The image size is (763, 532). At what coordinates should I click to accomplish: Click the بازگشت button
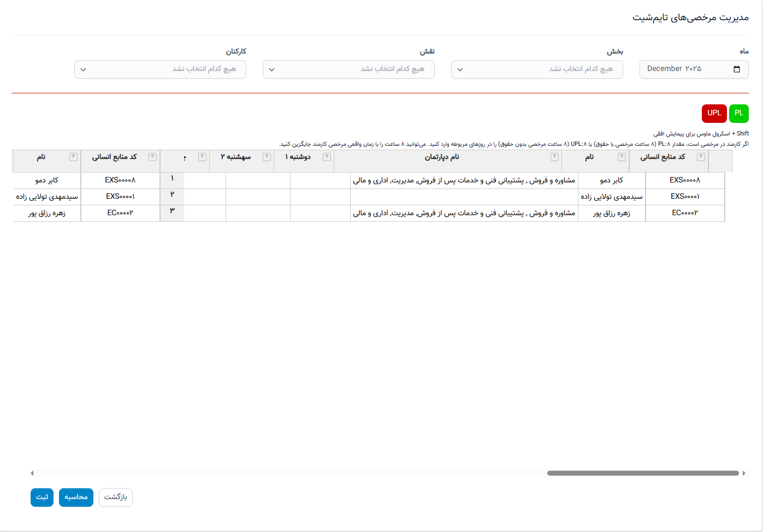click(116, 497)
